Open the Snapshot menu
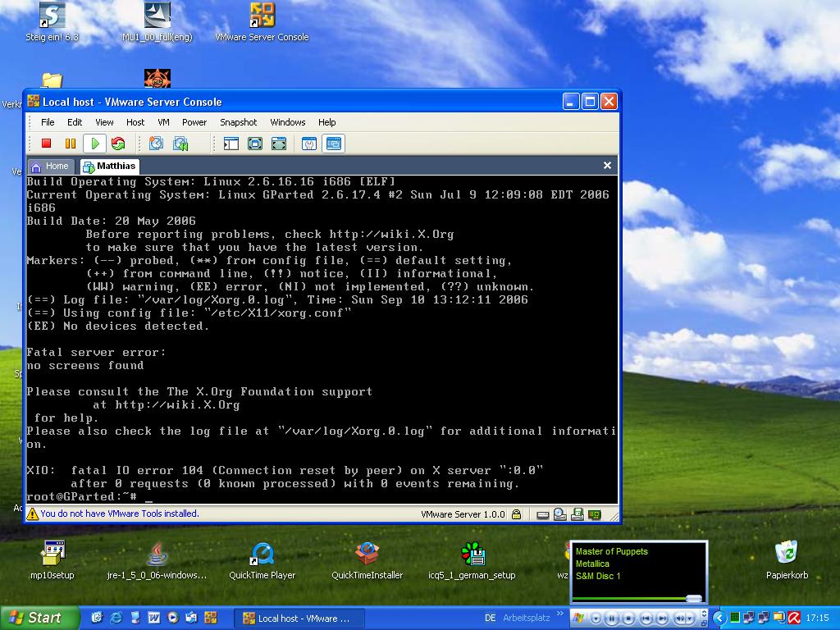 [x=239, y=122]
